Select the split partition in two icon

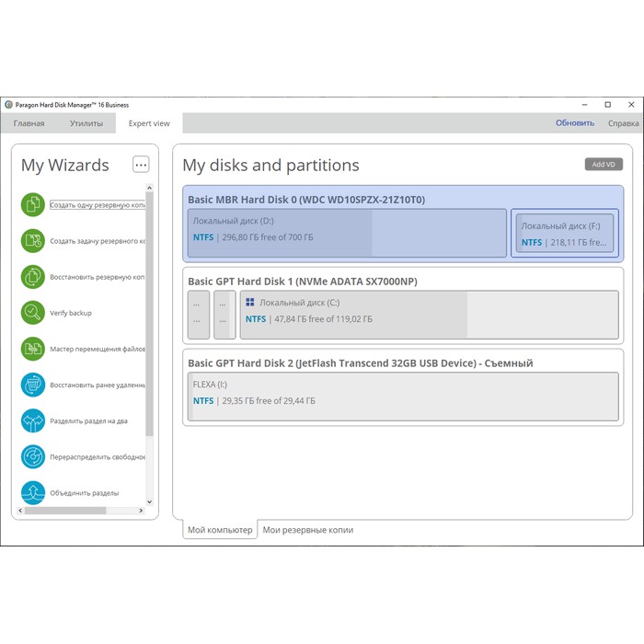[x=33, y=420]
